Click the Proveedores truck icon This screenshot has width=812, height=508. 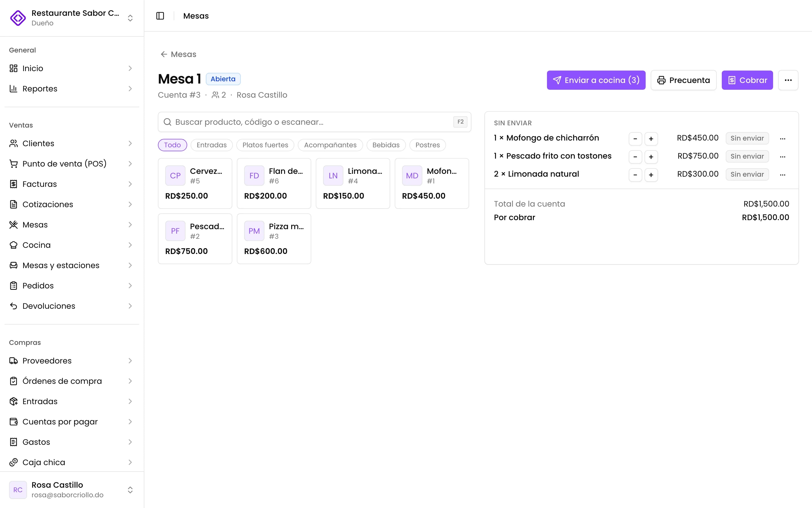pos(14,360)
